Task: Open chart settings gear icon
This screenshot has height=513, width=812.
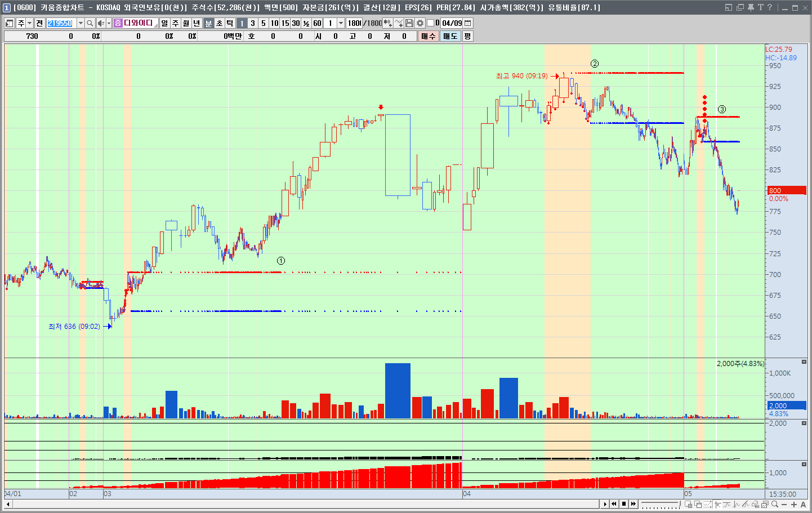Action: [420, 23]
